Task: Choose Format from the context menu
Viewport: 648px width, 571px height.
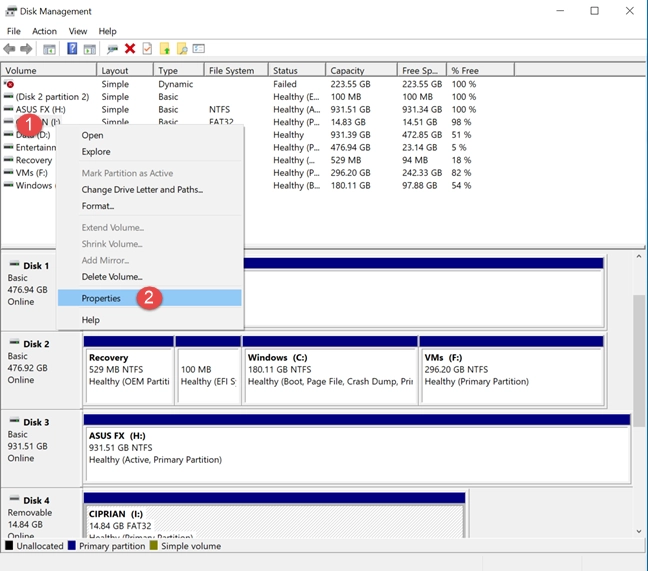Action: pos(150,206)
